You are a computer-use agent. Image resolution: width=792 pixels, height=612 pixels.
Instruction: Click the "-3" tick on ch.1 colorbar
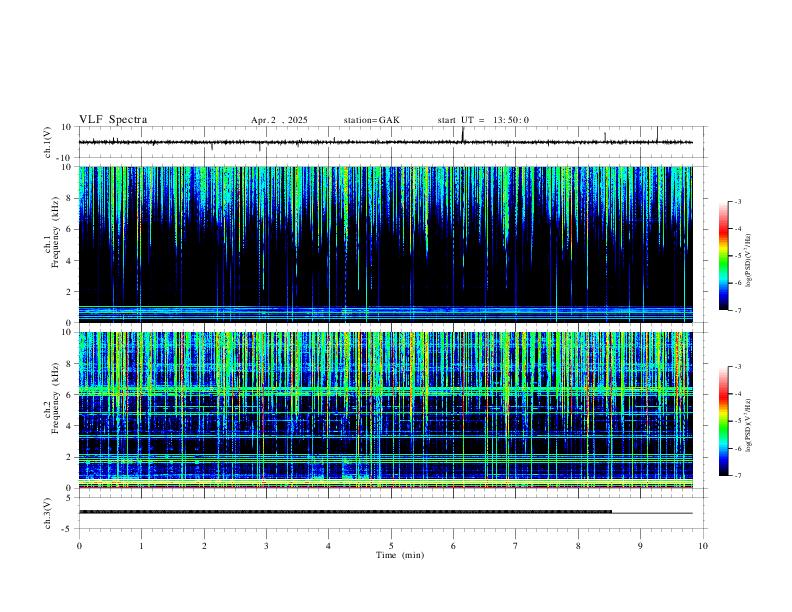coord(737,201)
